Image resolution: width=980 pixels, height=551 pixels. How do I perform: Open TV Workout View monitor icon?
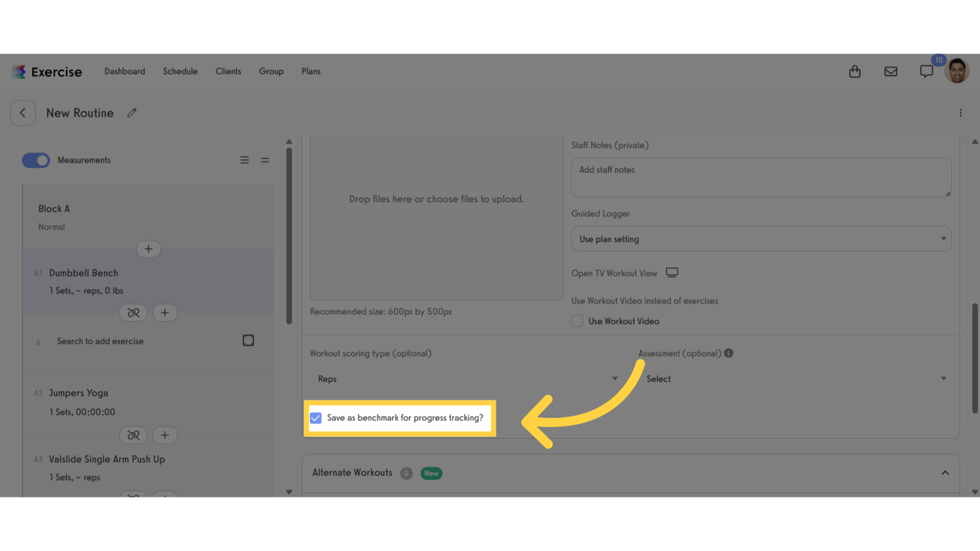[672, 272]
